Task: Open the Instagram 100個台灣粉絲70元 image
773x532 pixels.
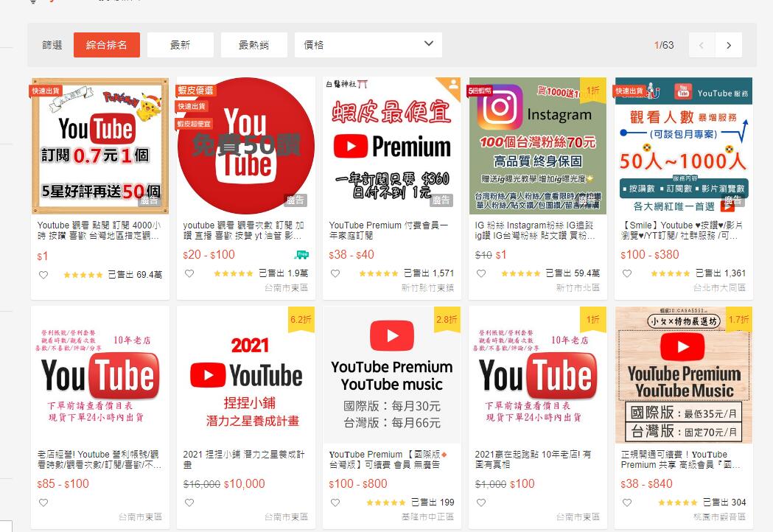Action: 538,145
